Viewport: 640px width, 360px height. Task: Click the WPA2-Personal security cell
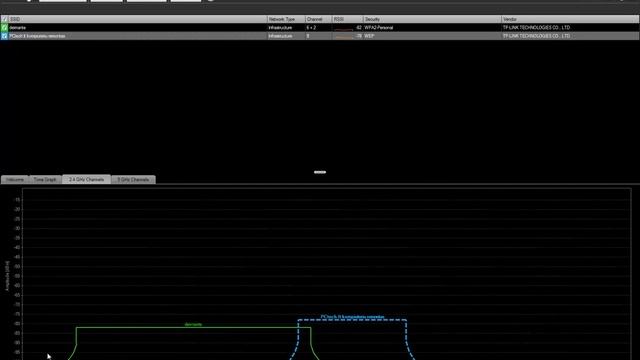[378, 28]
